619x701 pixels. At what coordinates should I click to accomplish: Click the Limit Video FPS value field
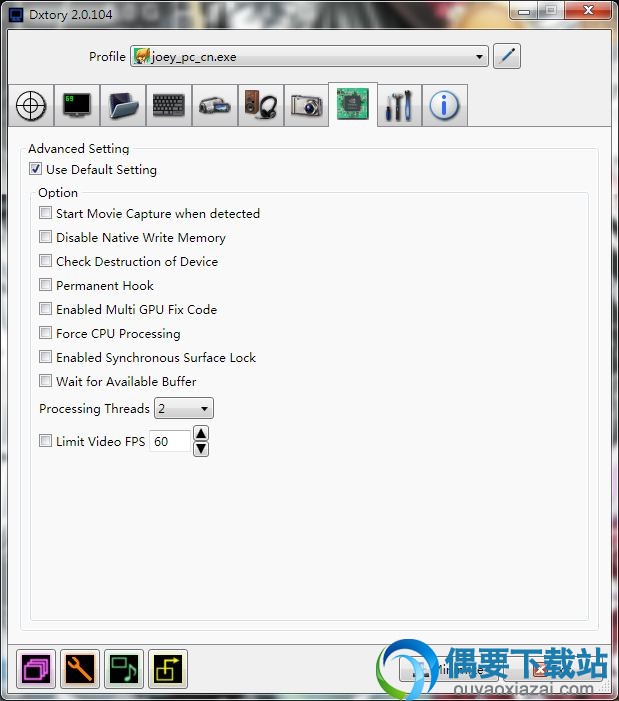tap(170, 441)
